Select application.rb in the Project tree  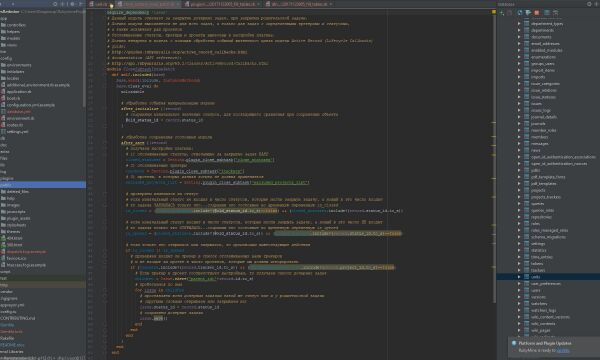(x=19, y=92)
